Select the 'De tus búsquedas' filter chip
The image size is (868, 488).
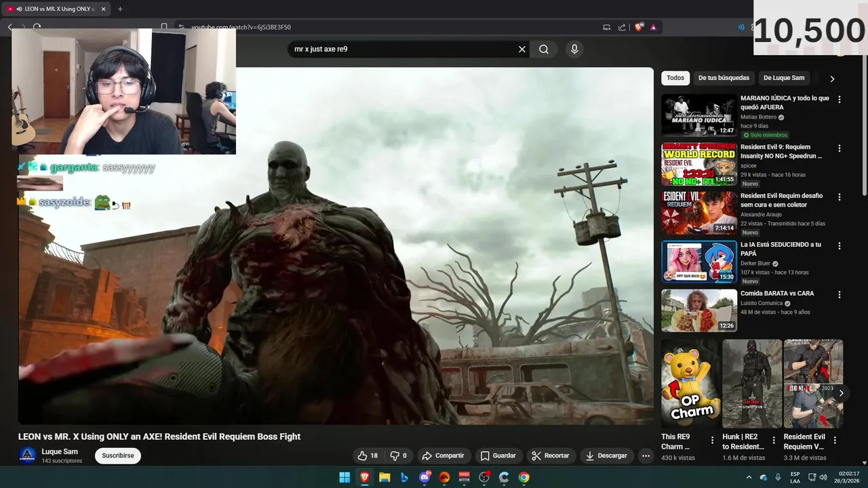724,78
